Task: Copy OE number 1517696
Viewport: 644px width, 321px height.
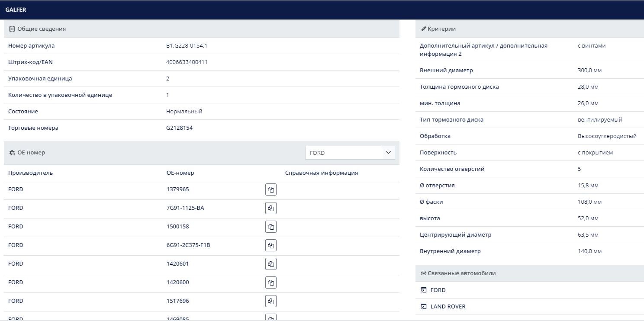Action: 271,301
